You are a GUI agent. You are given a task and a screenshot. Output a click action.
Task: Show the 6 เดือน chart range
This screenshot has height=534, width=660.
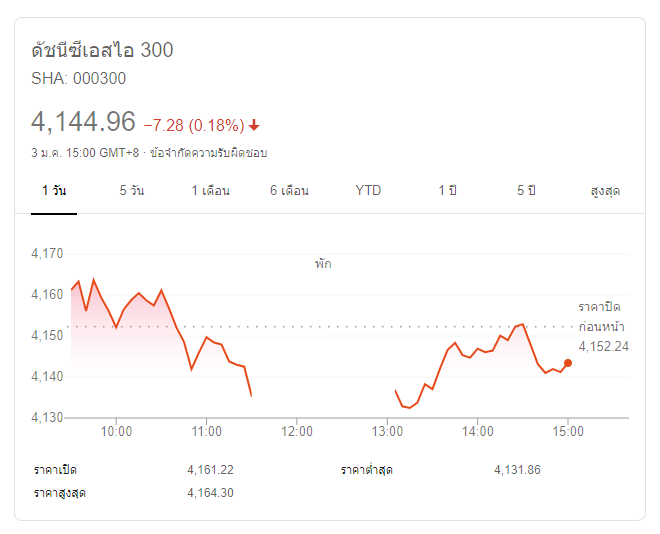pos(289,190)
